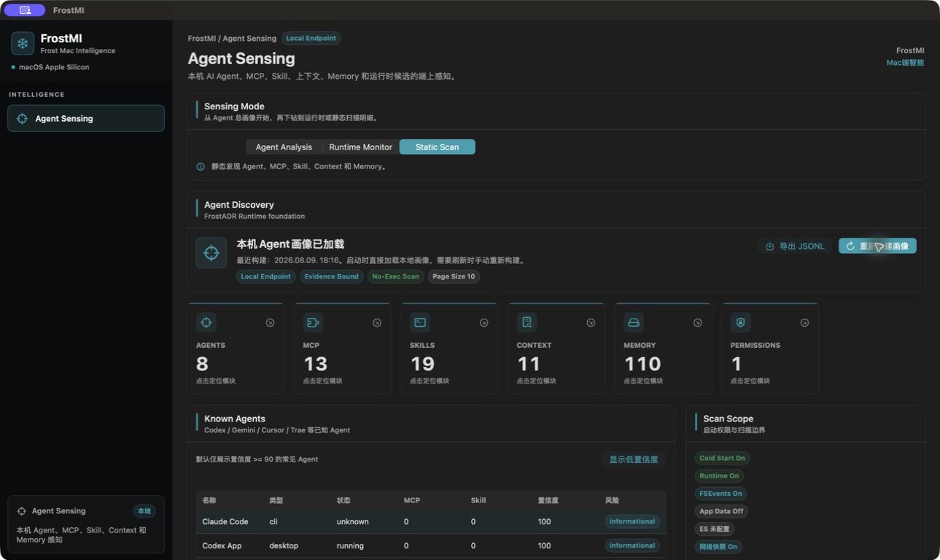The width and height of the screenshot is (940, 560).
Task: Click the 类型 column header
Action: point(276,500)
